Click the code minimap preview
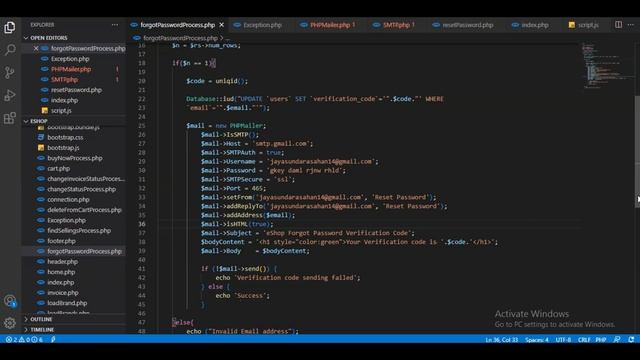 coord(607,65)
